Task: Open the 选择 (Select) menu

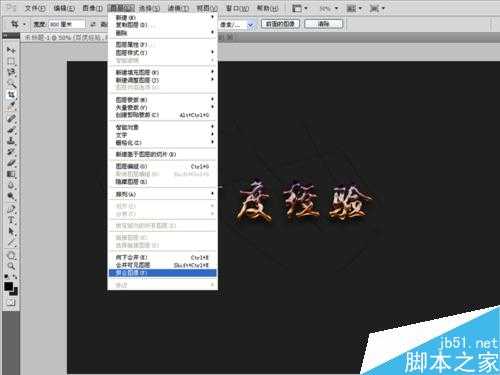Action: coord(149,8)
